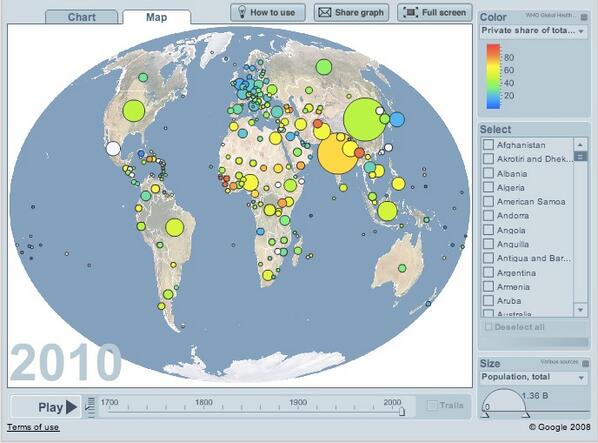Check the Antigua and Barbuda checkbox
This screenshot has height=443, width=598.
click(488, 258)
